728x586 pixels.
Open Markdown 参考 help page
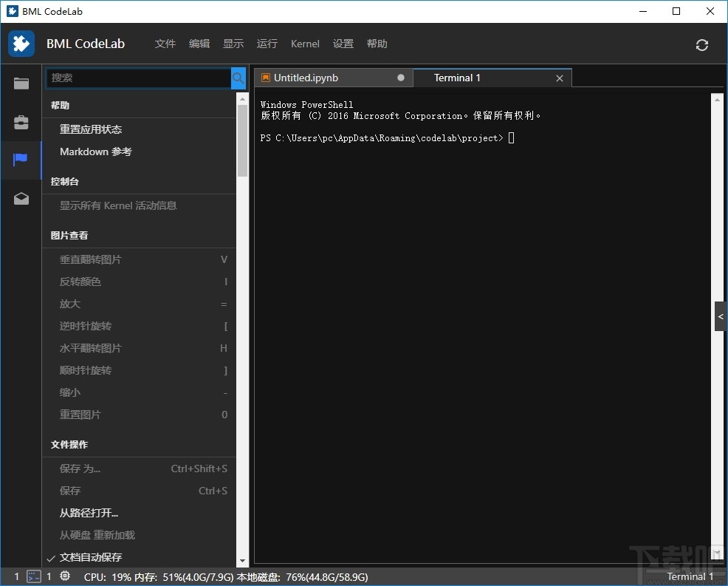click(95, 151)
